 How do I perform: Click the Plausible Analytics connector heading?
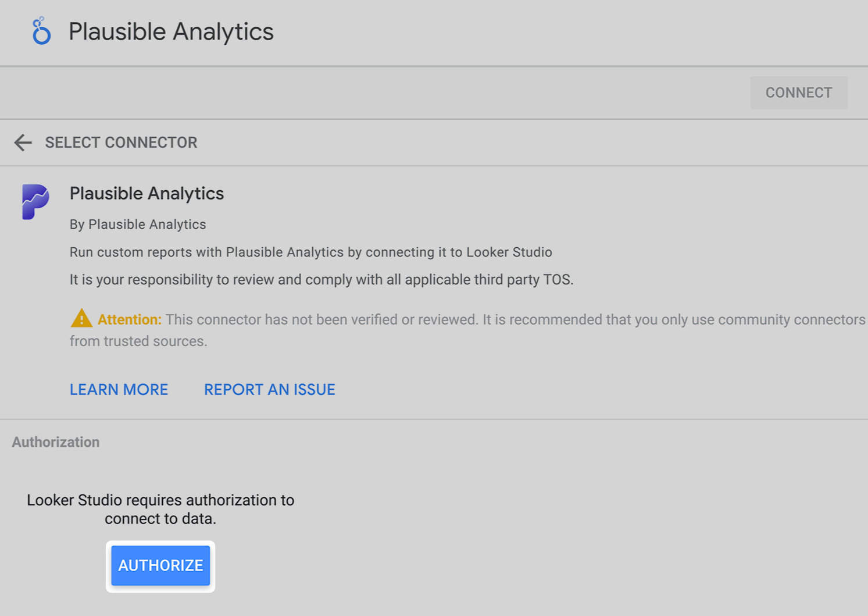pyautogui.click(x=147, y=194)
